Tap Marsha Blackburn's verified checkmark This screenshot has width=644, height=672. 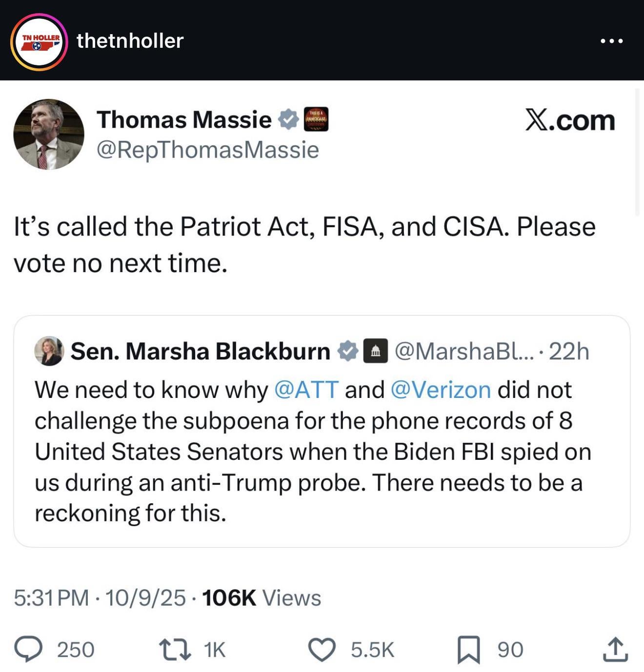pos(348,351)
